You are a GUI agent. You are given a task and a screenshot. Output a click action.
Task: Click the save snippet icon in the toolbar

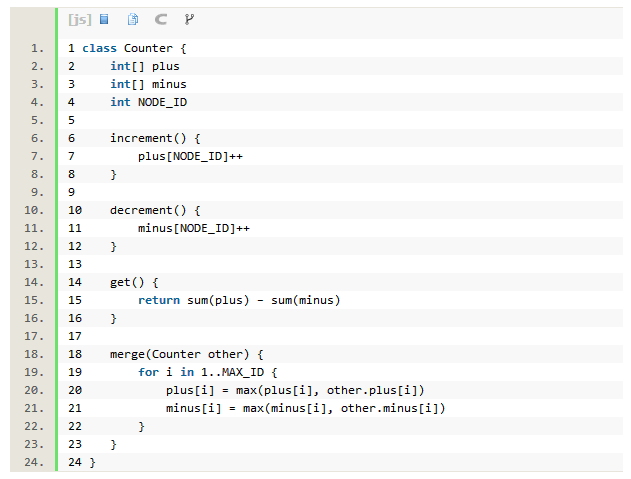pyautogui.click(x=104, y=19)
